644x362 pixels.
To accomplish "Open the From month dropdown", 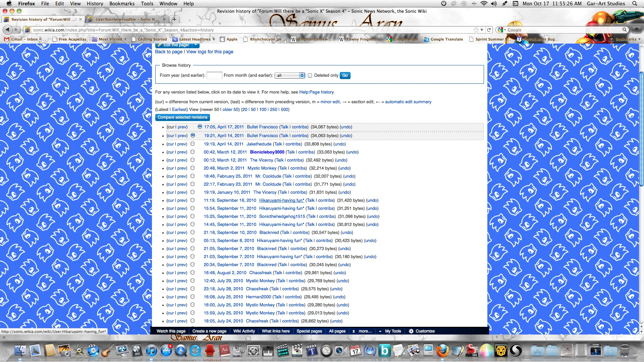I will (290, 75).
